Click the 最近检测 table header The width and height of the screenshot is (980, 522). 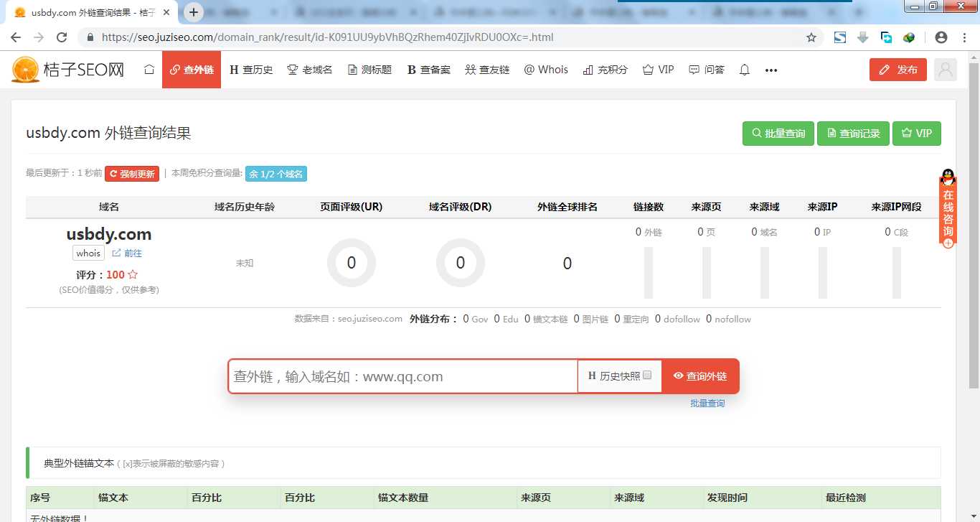click(x=846, y=498)
